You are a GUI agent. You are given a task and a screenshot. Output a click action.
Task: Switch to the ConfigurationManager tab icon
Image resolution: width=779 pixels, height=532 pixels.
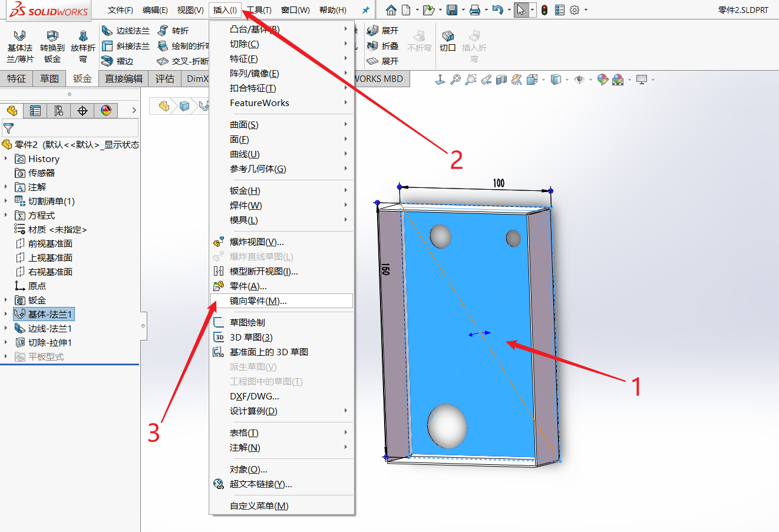click(59, 111)
